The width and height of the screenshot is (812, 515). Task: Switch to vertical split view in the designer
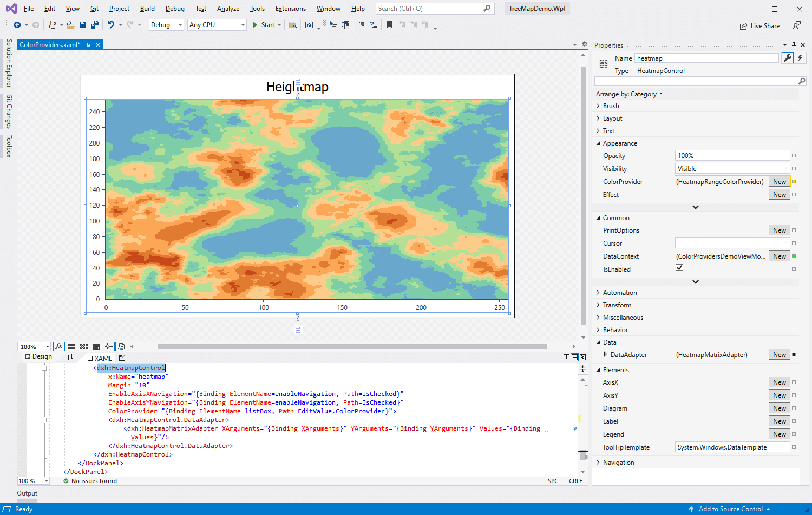pos(566,357)
